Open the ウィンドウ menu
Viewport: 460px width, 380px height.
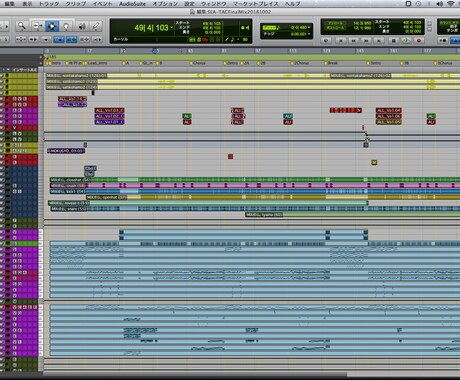point(213,4)
